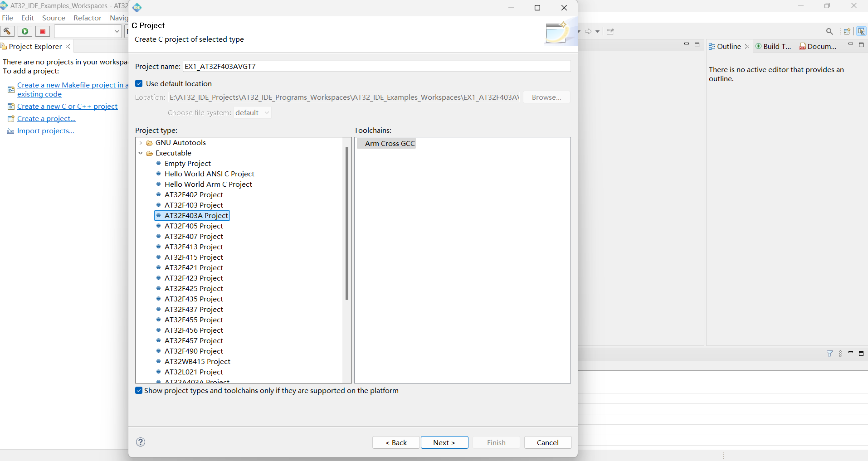This screenshot has width=868, height=461.
Task: Click the GNU Autotools folder icon
Action: 150,143
